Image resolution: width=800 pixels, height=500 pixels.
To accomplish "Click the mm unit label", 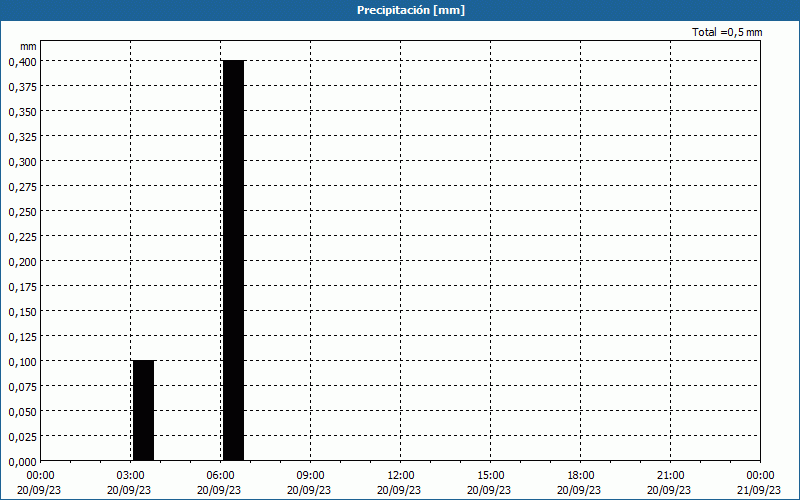I will click(28, 46).
